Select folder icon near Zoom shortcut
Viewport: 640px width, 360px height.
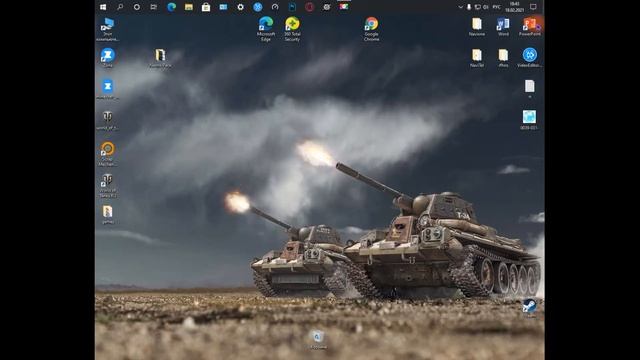(x=160, y=58)
